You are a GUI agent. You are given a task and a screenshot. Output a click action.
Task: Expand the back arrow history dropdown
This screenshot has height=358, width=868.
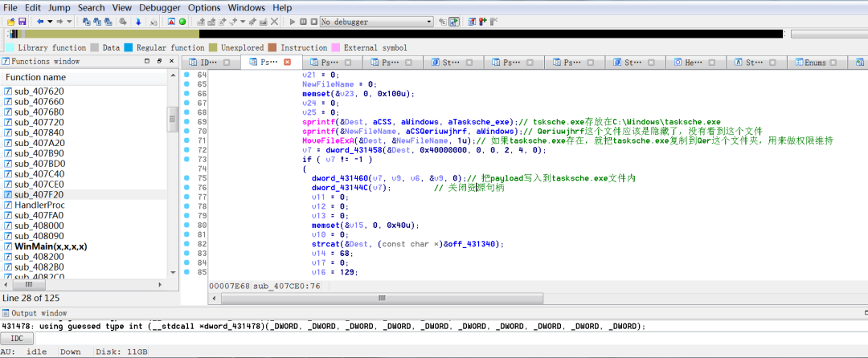click(x=50, y=22)
